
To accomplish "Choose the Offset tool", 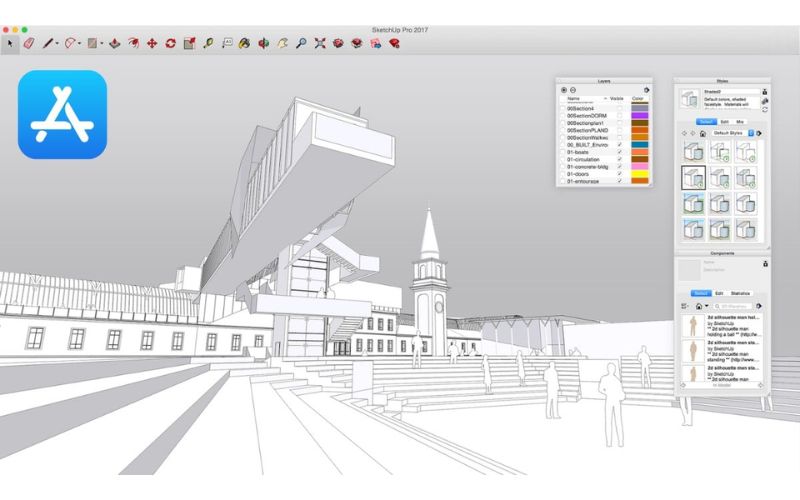I will click(x=133, y=44).
